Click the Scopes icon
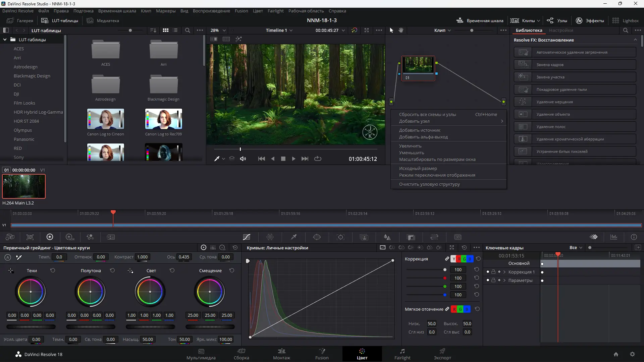Image resolution: width=644 pixels, height=362 pixels. (x=614, y=237)
